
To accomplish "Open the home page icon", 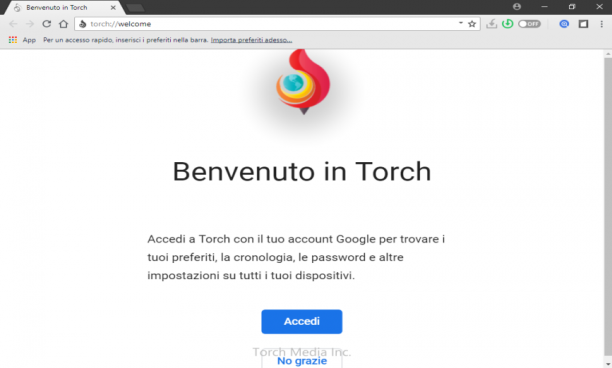I will tap(63, 24).
